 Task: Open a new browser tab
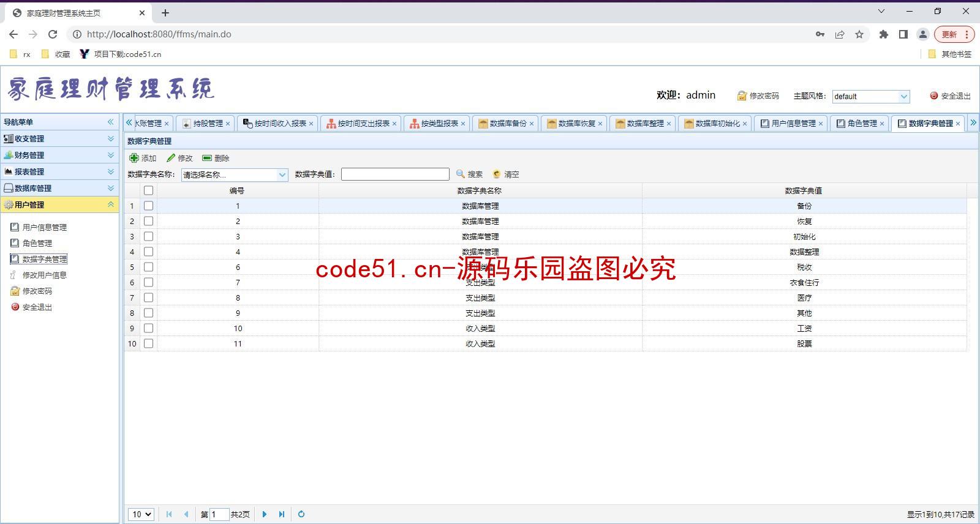165,12
